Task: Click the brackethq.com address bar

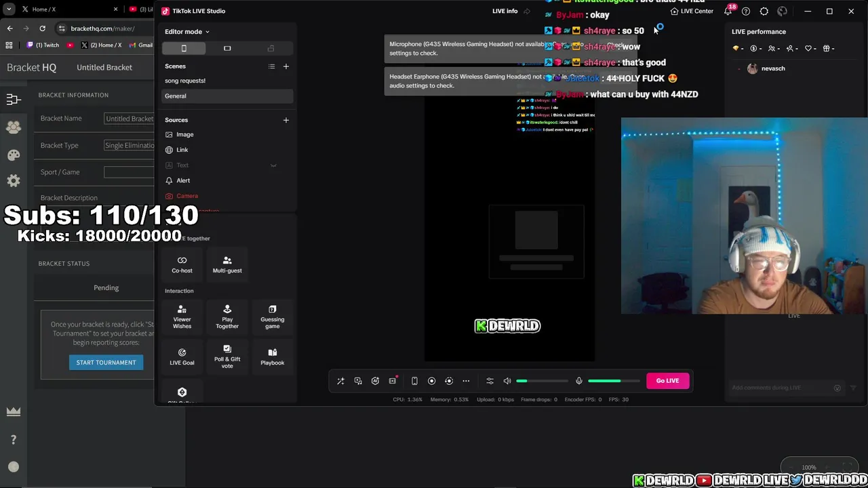Action: pos(103,28)
